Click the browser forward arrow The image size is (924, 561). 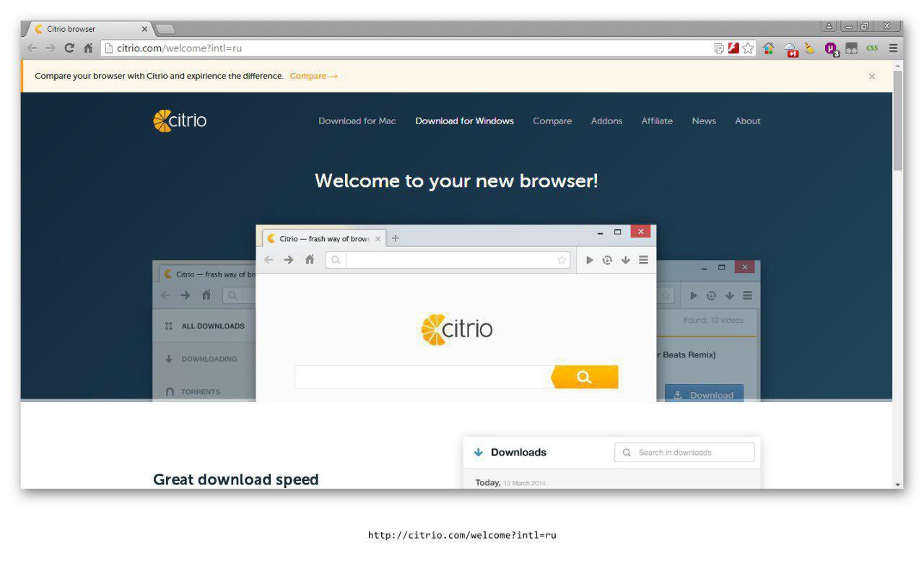point(50,48)
